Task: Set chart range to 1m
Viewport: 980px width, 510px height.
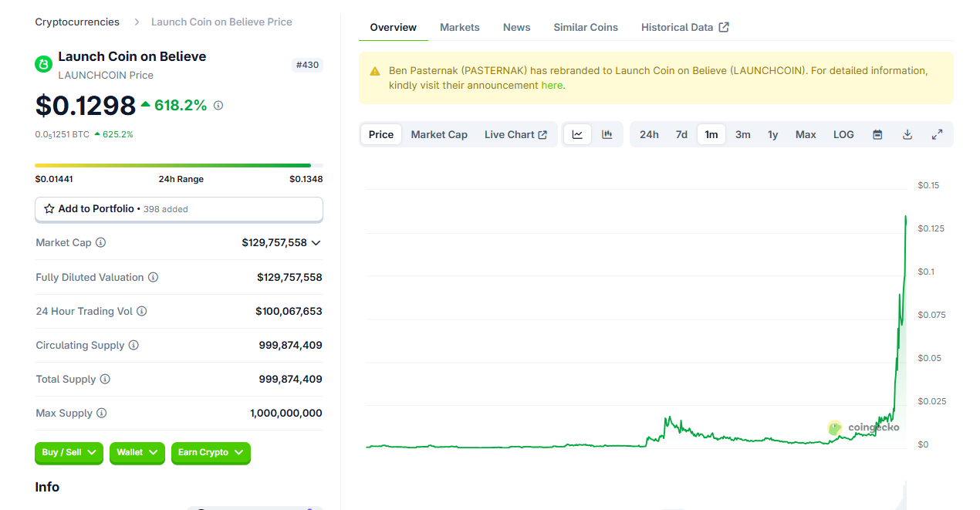Action: click(711, 134)
